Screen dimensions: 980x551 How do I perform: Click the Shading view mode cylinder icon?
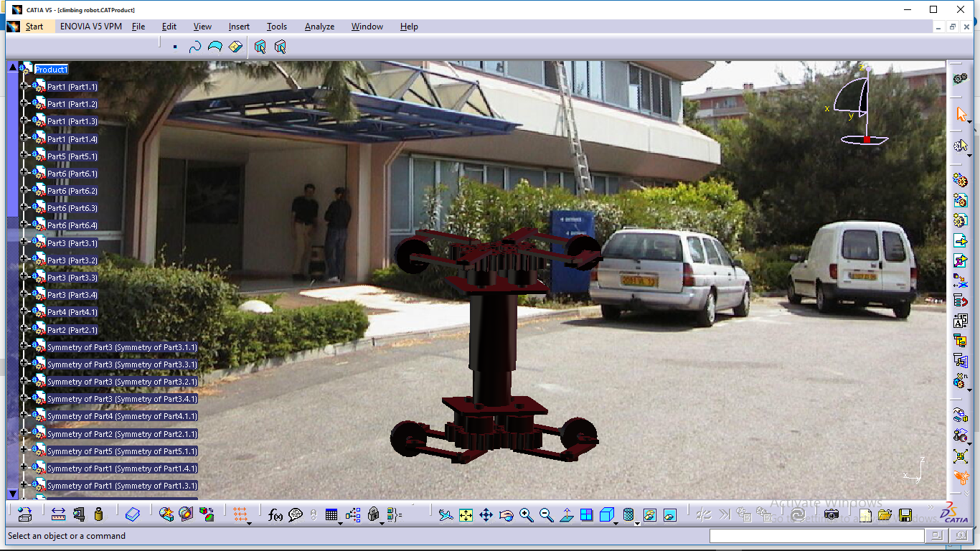point(628,514)
